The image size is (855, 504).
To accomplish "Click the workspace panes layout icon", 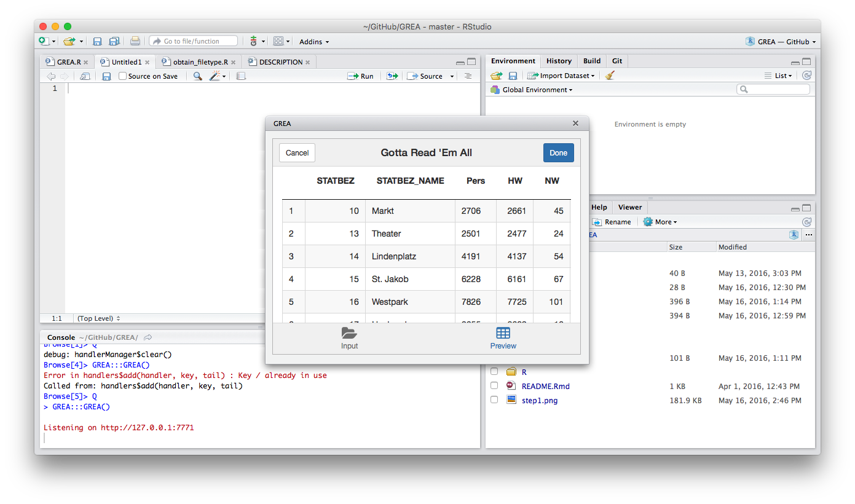I will pyautogui.click(x=278, y=41).
